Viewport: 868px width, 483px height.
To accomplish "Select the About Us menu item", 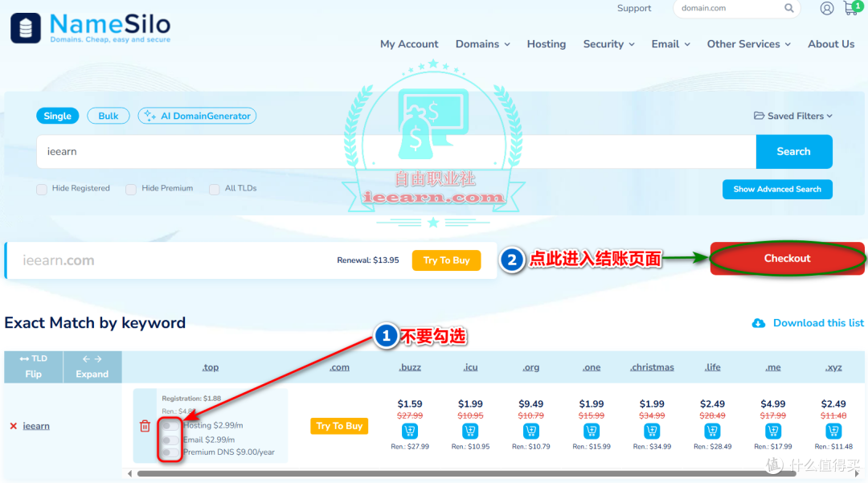I will click(x=831, y=44).
